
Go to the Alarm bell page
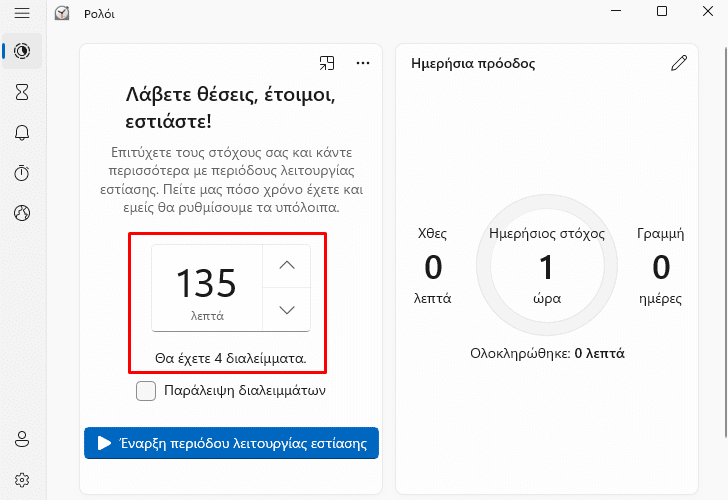[x=22, y=133]
